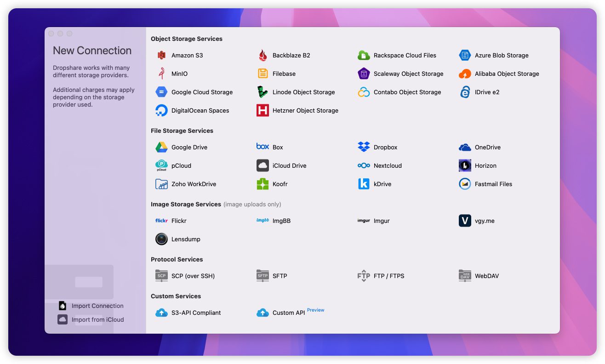The image size is (605, 364).
Task: Click the iCloud Drive icon
Action: [263, 165]
